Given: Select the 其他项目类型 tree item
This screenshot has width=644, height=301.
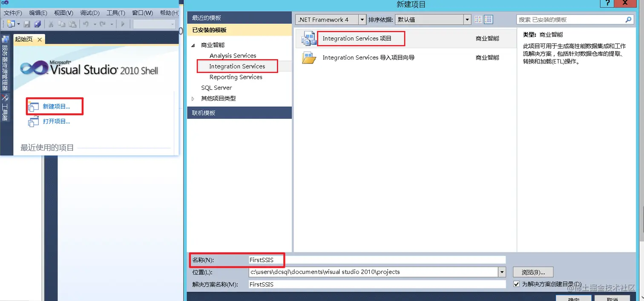Looking at the screenshot, I should point(218,98).
